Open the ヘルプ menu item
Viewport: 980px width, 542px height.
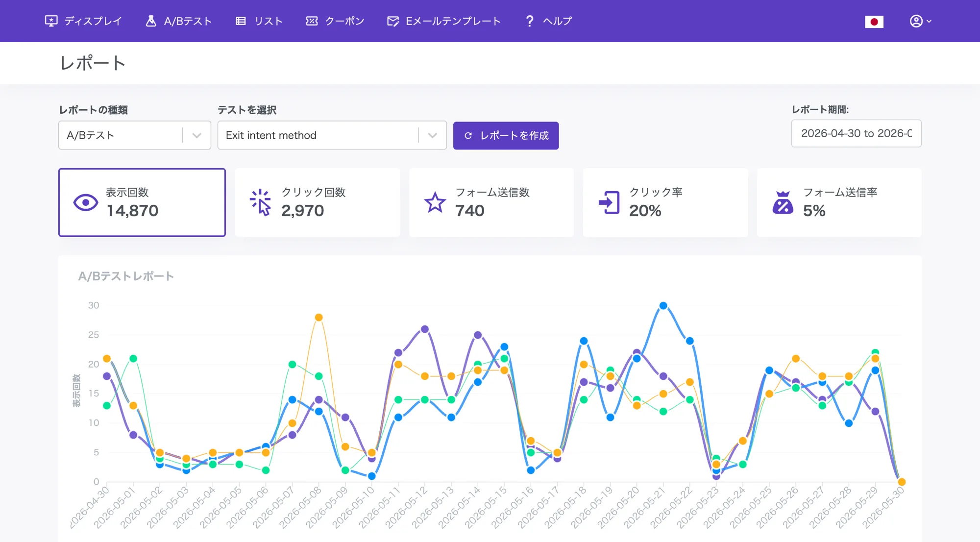pyautogui.click(x=549, y=21)
